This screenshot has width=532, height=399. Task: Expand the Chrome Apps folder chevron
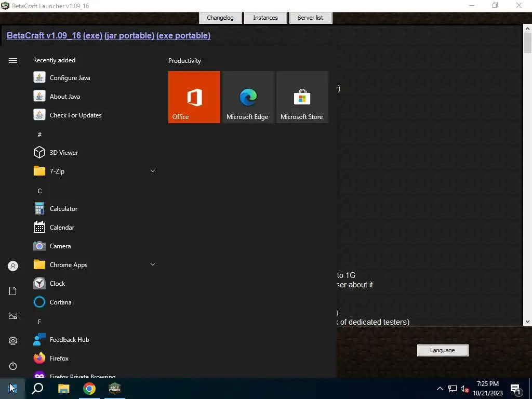pyautogui.click(x=153, y=264)
